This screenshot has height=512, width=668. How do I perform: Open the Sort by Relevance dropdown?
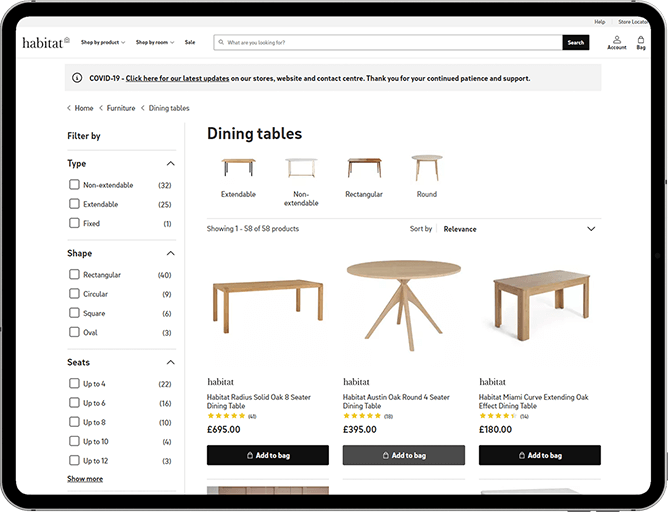point(519,229)
